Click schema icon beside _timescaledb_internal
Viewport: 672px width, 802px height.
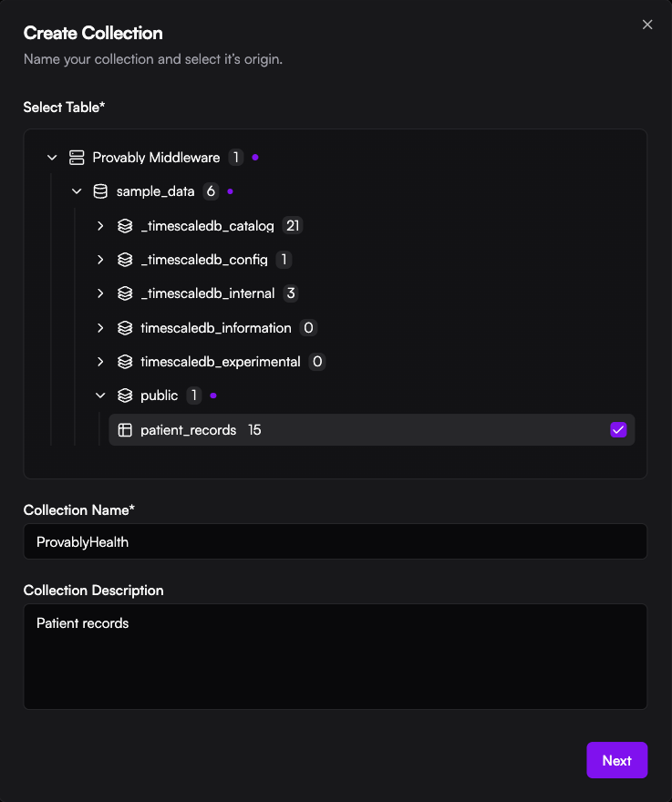(x=125, y=293)
